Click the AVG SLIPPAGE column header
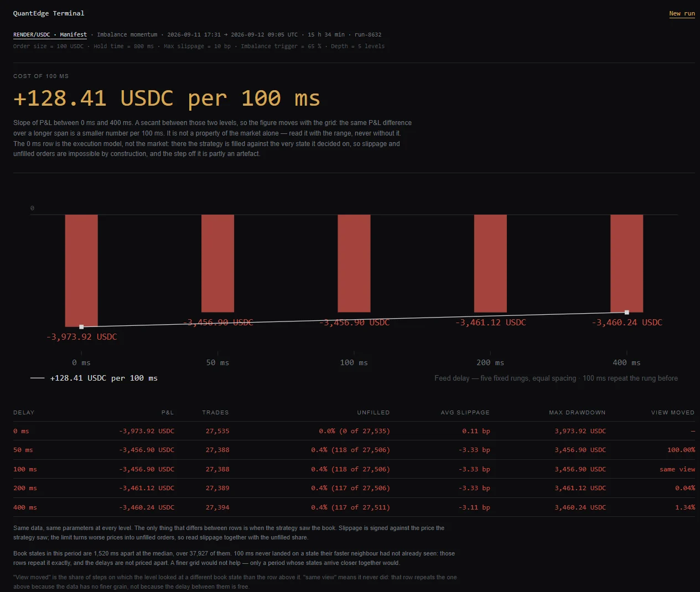 pos(465,412)
